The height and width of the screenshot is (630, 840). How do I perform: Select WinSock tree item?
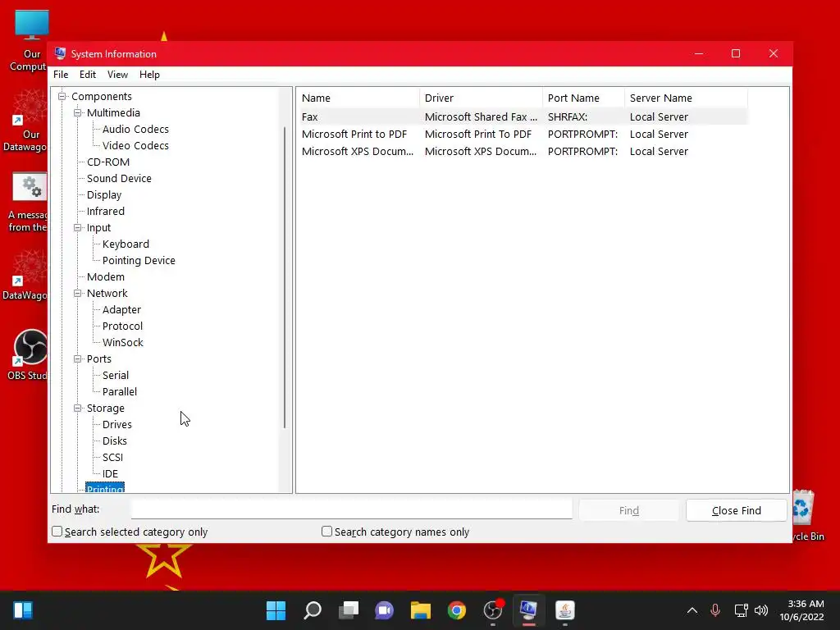click(123, 343)
